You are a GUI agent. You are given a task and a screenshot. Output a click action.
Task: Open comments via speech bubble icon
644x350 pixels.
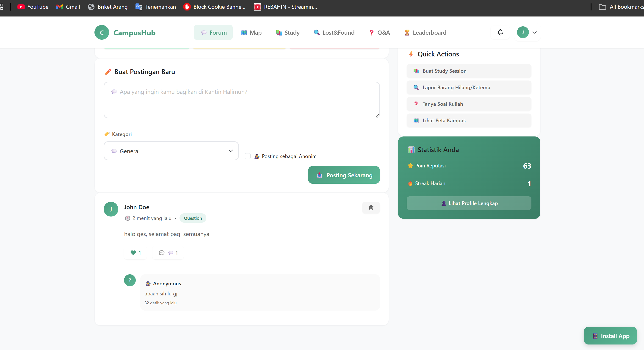coord(162,253)
